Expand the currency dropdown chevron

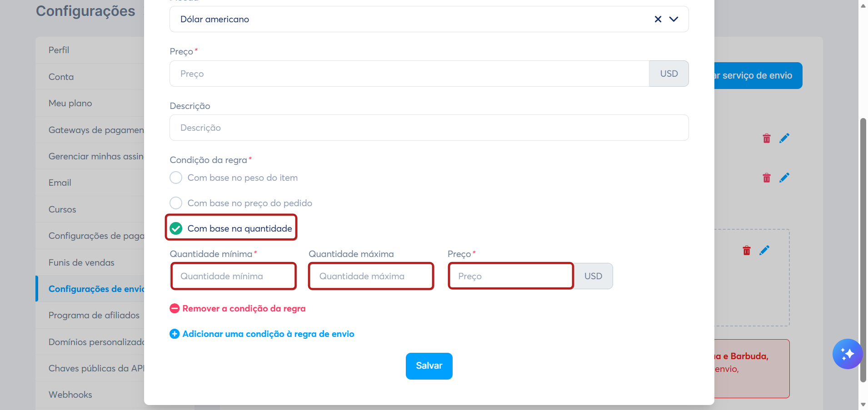coord(674,19)
